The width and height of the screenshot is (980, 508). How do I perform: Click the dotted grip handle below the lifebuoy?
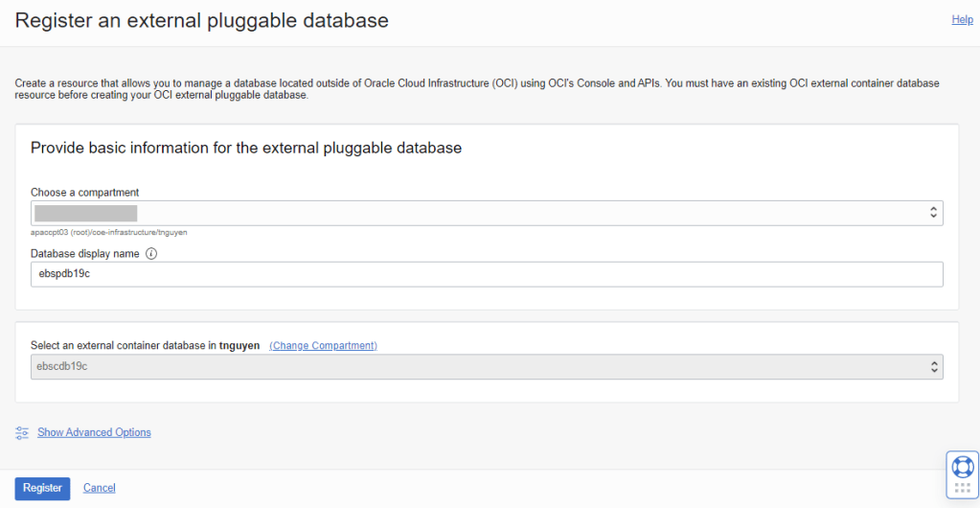click(962, 489)
